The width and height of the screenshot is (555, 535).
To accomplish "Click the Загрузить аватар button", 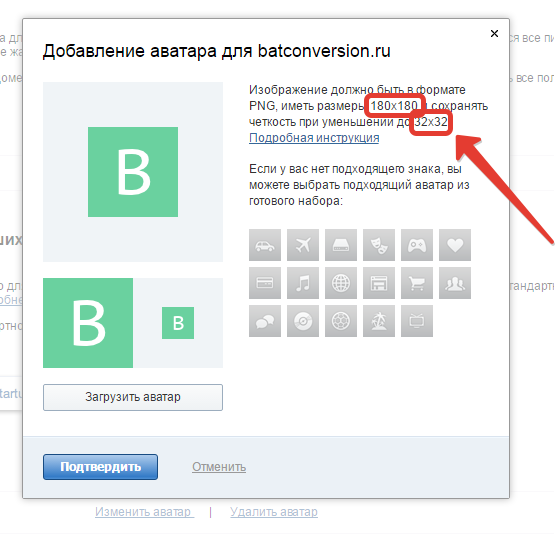I will point(133,397).
